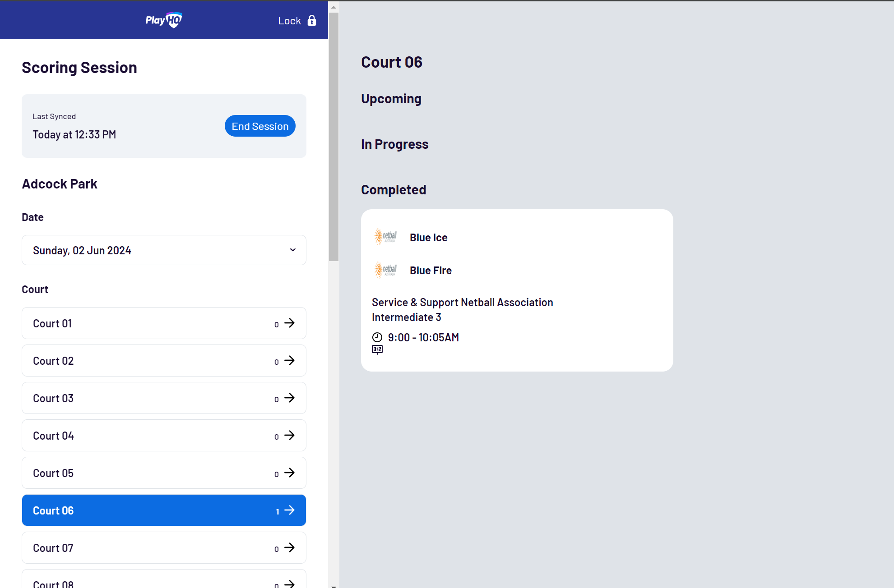Select Court 05 from the court list
Viewport: 894px width, 588px height.
[164, 473]
